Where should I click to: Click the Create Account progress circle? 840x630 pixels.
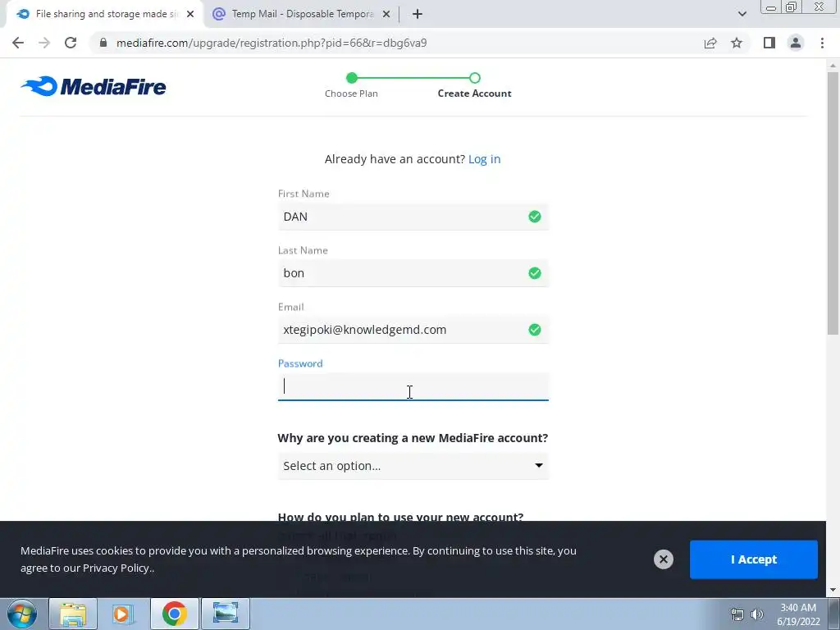[475, 78]
